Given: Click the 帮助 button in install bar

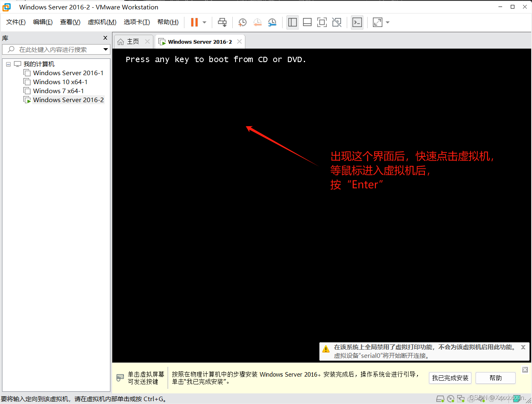Looking at the screenshot, I should click(x=496, y=378).
